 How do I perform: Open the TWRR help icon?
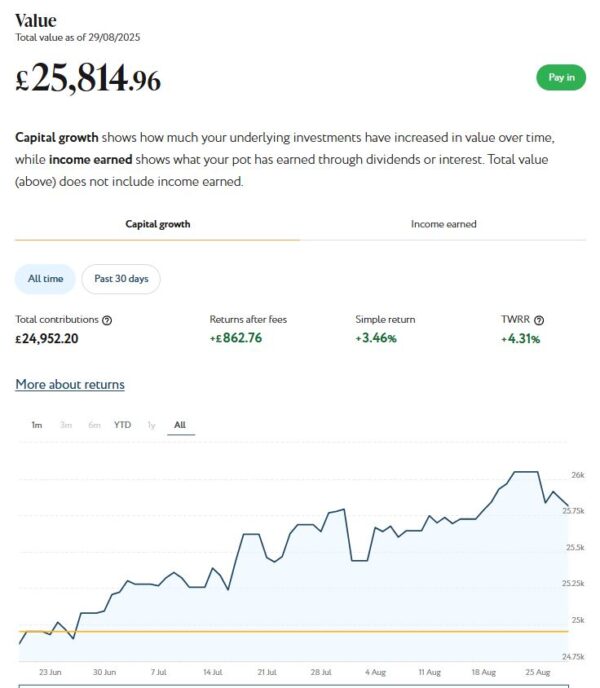click(x=539, y=320)
